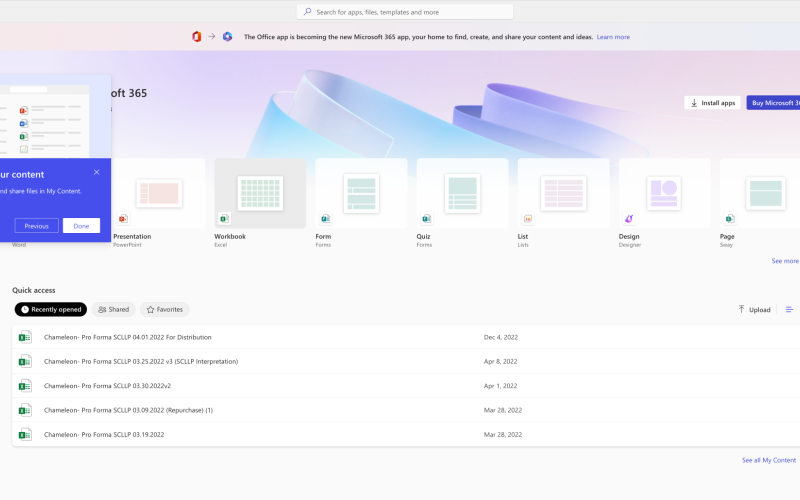Show the Favorites filter
Screen dimensions: 800x500
click(x=164, y=310)
